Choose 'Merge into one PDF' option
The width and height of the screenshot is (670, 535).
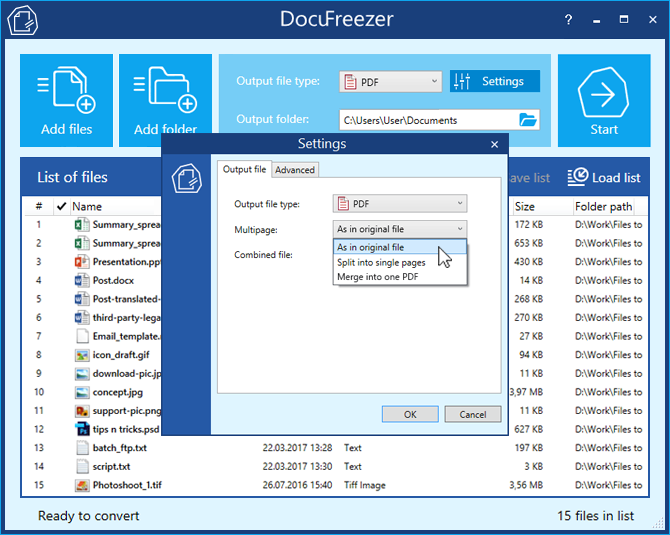[x=400, y=277]
